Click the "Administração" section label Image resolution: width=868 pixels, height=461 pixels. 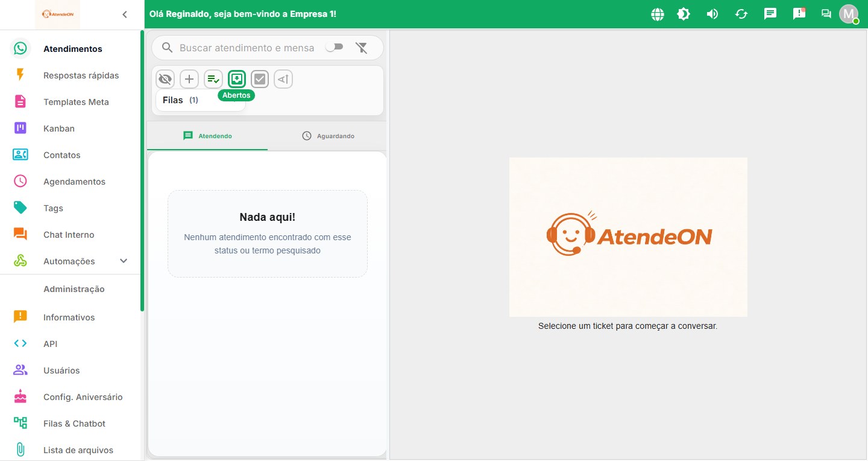click(74, 289)
